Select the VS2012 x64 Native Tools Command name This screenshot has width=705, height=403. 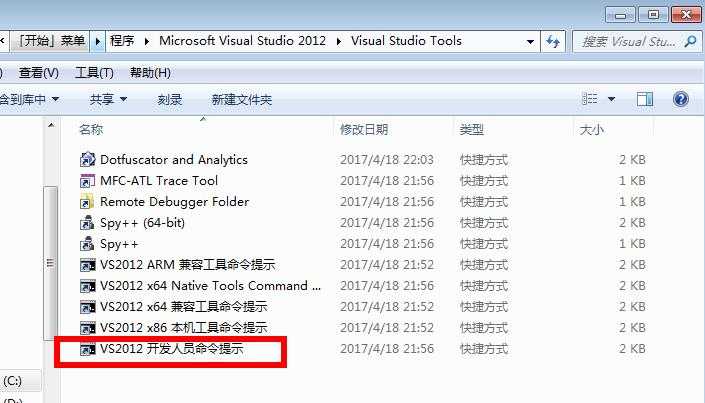pyautogui.click(x=210, y=286)
